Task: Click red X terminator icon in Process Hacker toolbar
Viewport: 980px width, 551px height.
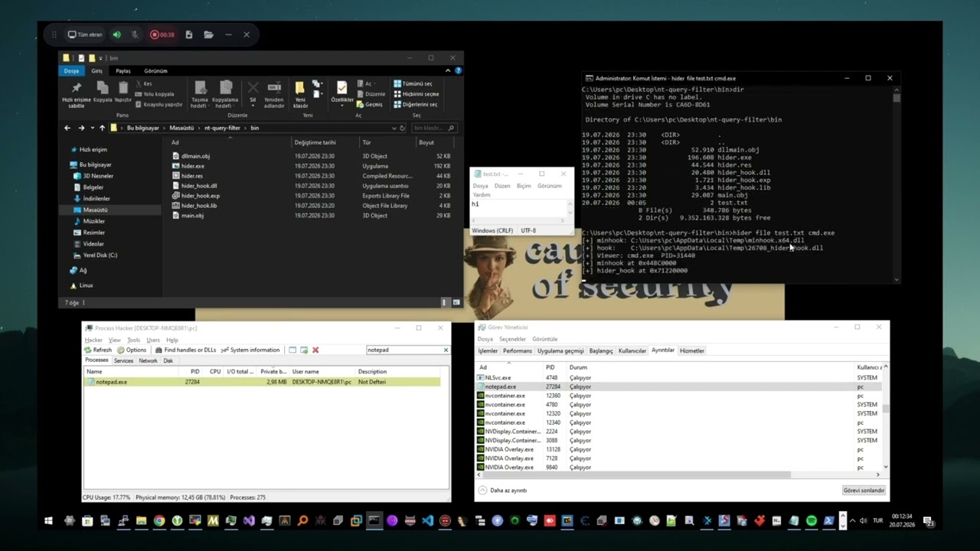Action: pos(315,350)
